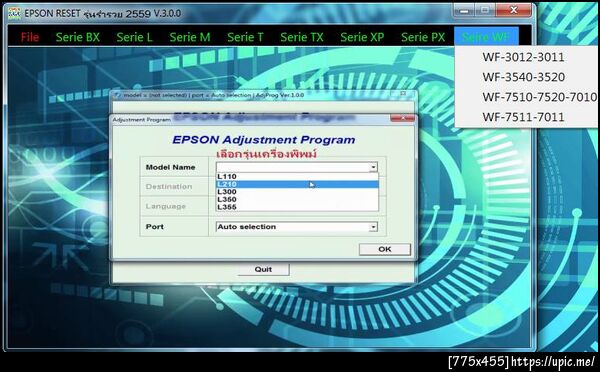The width and height of the screenshot is (600, 372).
Task: Open the Serie L menu
Action: (134, 37)
